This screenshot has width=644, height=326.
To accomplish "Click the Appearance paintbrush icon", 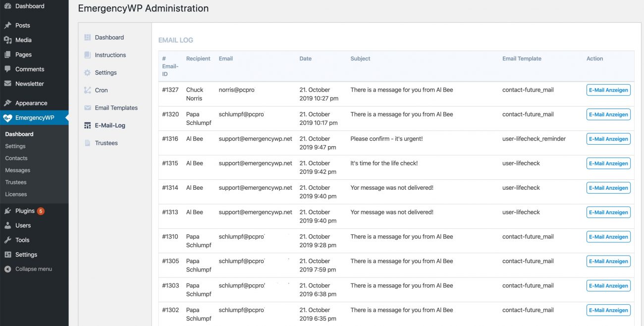I will [7, 103].
